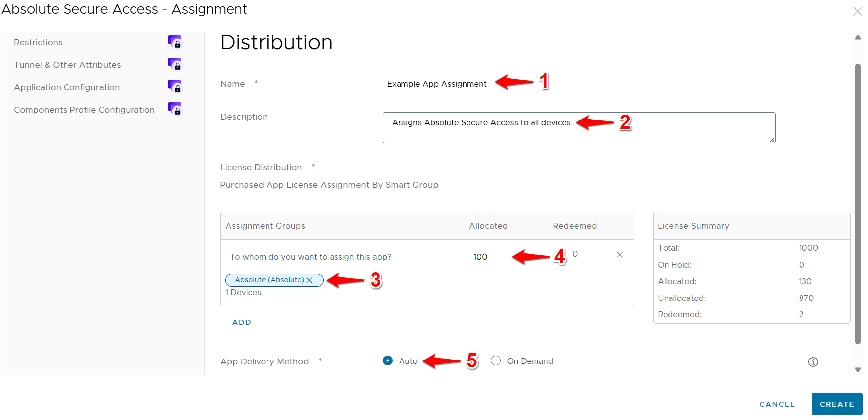The image size is (868, 420).
Task: Open Tunnel & Other Attributes section
Action: (x=67, y=65)
